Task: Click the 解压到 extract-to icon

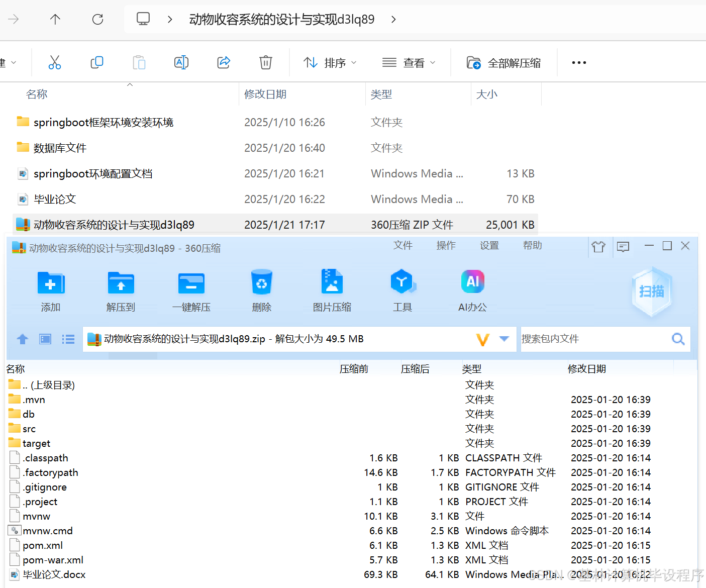Action: pyautogui.click(x=121, y=283)
